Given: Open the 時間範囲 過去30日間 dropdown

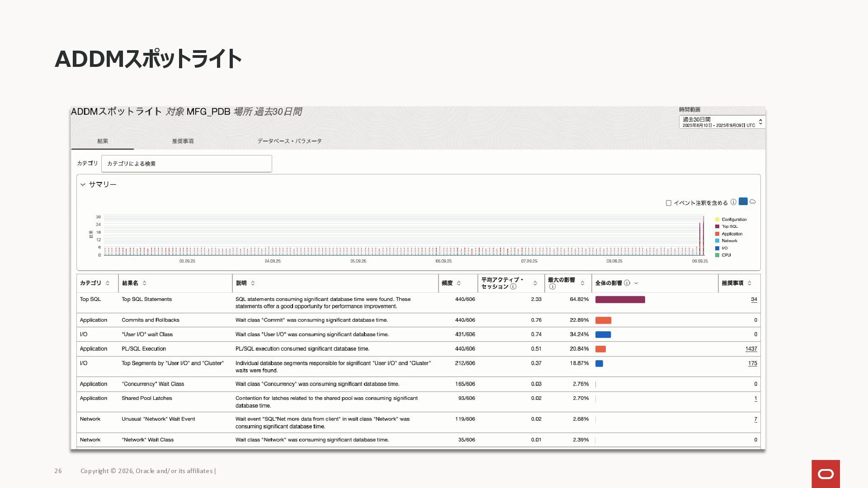Looking at the screenshot, I should pyautogui.click(x=722, y=122).
